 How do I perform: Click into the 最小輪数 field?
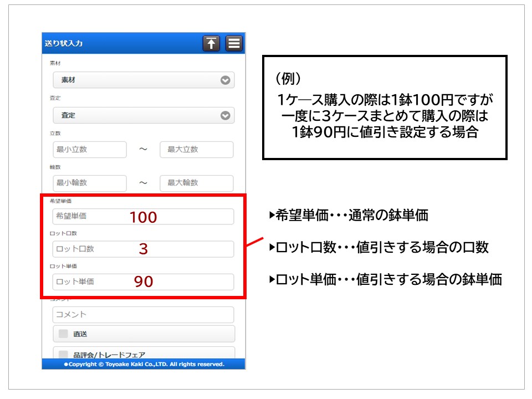[90, 183]
